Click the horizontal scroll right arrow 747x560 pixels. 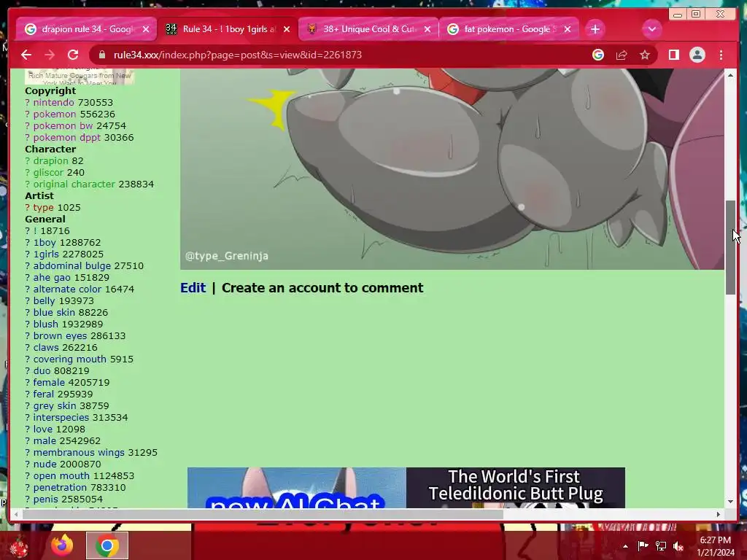click(x=719, y=514)
